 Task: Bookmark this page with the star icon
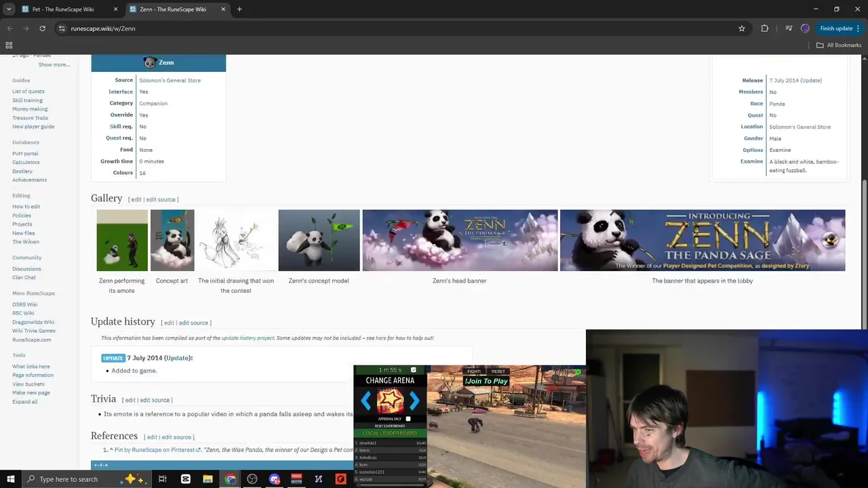tap(742, 28)
